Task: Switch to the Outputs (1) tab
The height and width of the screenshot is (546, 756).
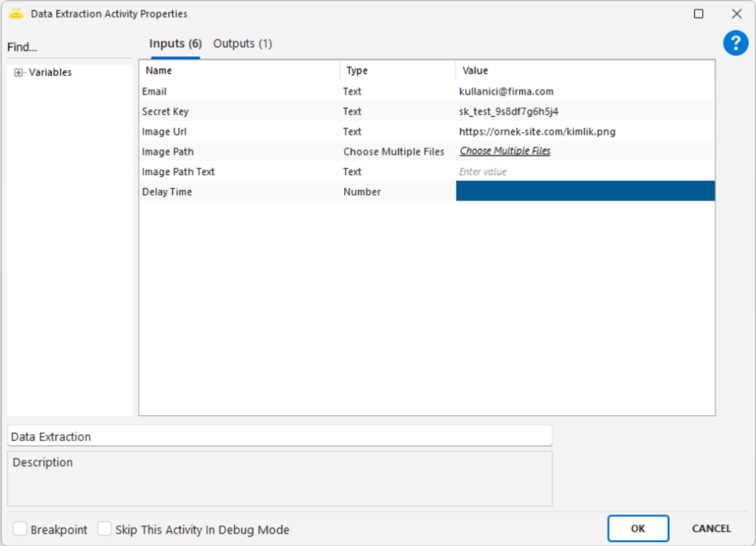Action: point(242,44)
